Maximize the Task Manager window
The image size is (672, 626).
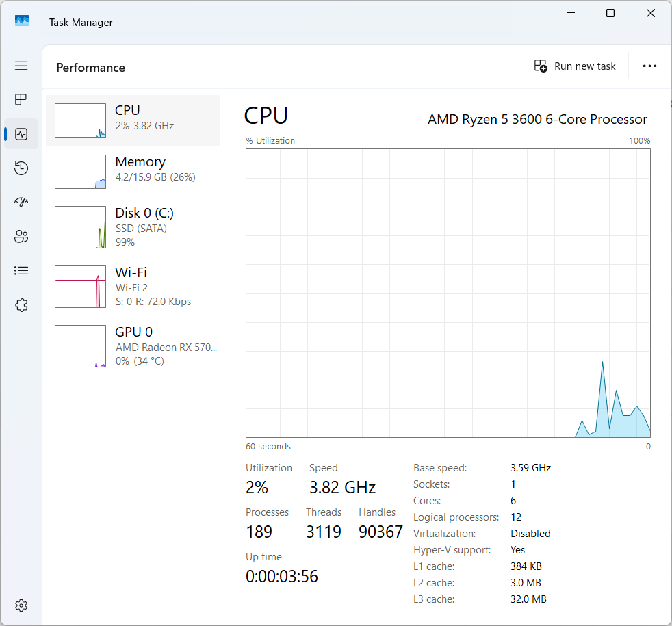(x=610, y=13)
